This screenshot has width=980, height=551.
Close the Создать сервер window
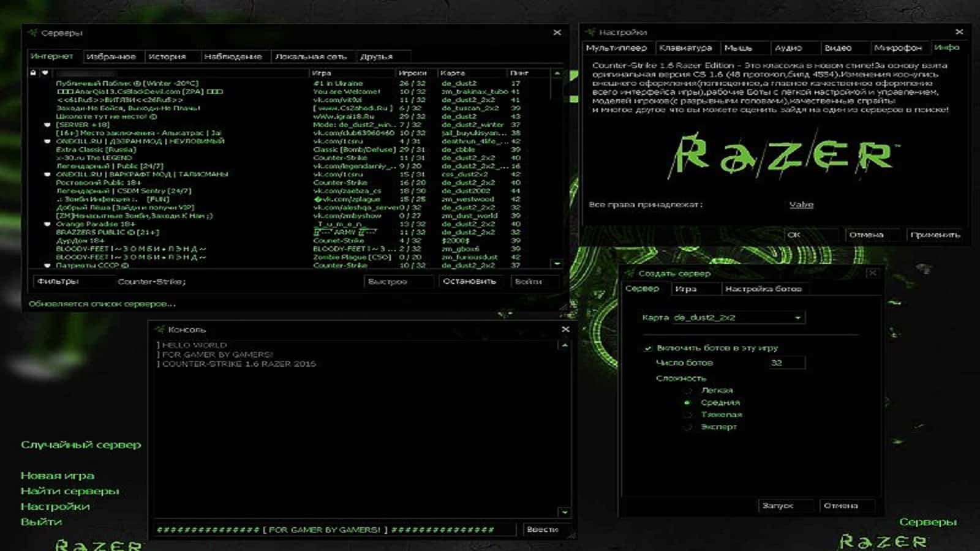[872, 273]
